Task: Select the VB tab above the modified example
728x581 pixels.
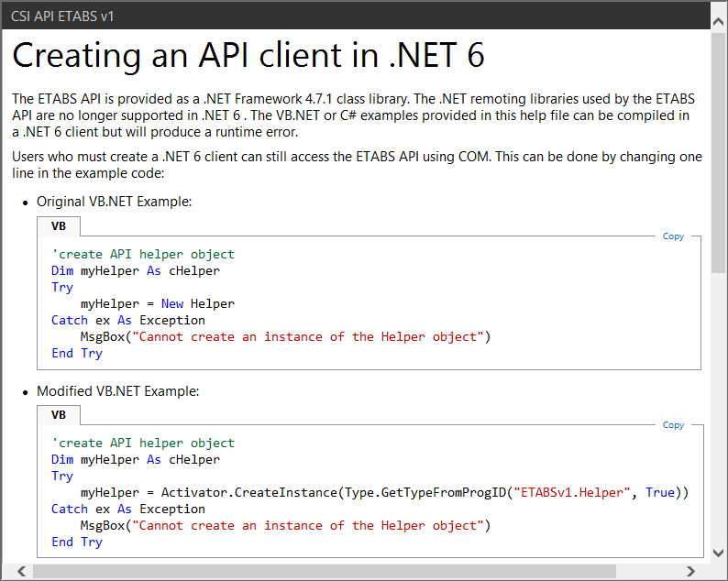Action: point(59,414)
